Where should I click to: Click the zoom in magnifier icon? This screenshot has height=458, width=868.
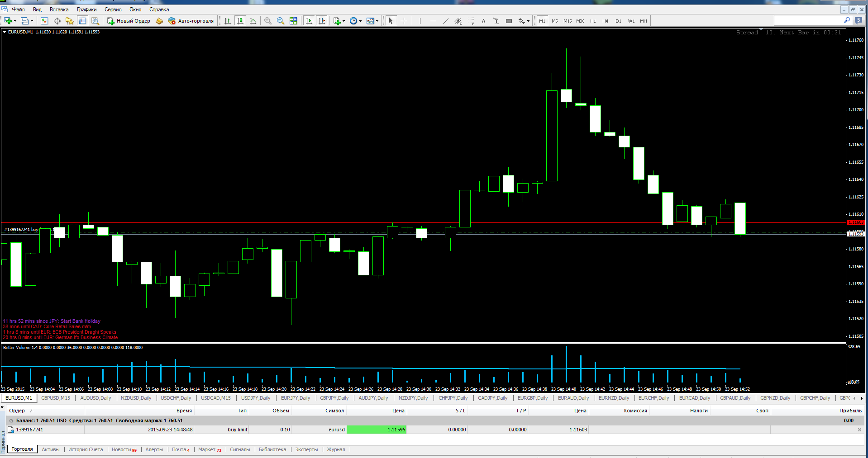tap(268, 21)
